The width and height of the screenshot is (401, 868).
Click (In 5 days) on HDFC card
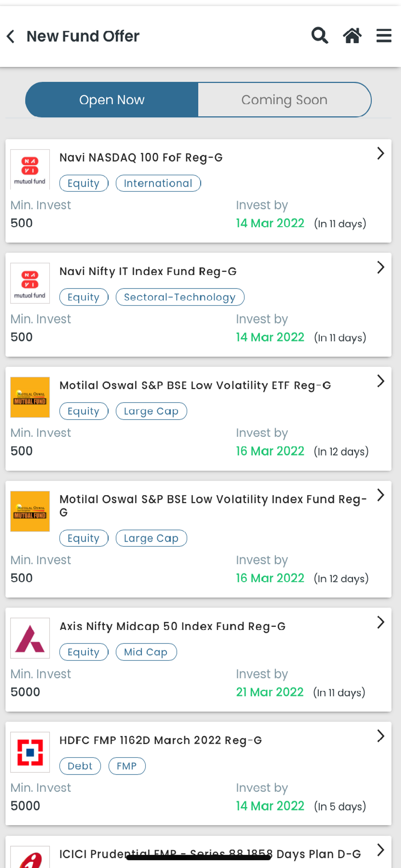(340, 806)
